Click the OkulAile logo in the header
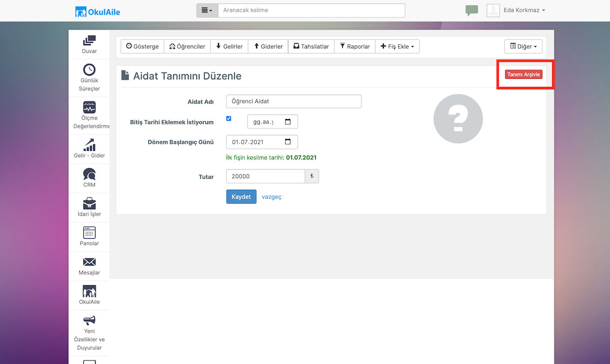The image size is (610, 364). click(98, 11)
